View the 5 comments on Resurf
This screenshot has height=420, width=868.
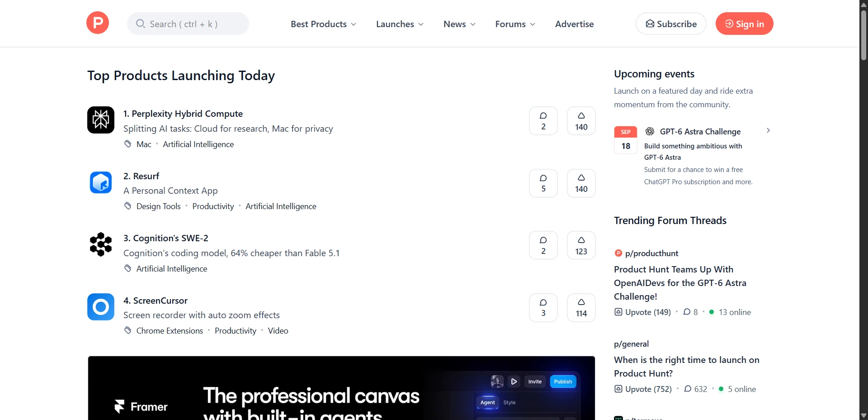[x=543, y=183]
